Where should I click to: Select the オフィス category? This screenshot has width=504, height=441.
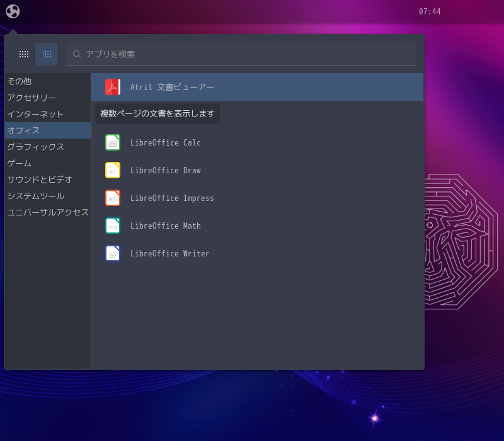coord(48,130)
